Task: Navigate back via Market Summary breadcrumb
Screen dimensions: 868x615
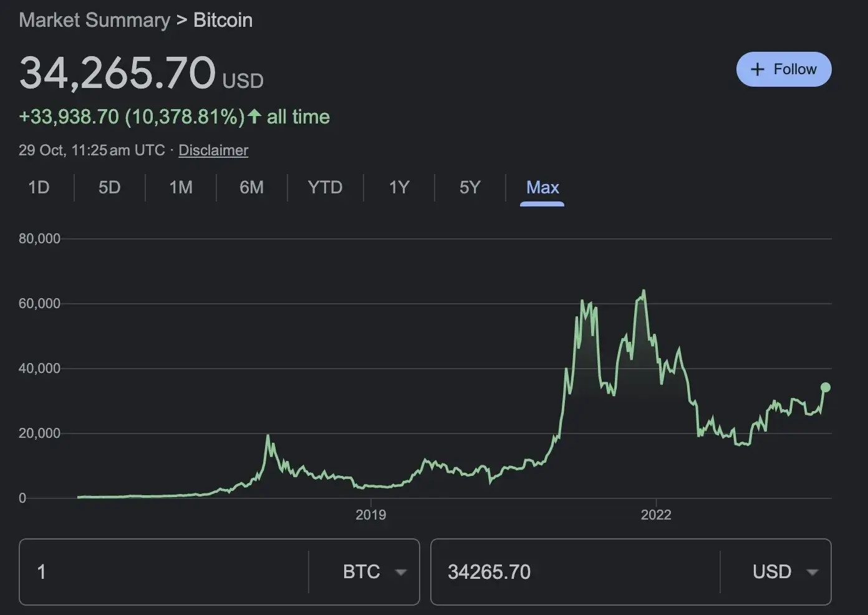Action: (94, 19)
